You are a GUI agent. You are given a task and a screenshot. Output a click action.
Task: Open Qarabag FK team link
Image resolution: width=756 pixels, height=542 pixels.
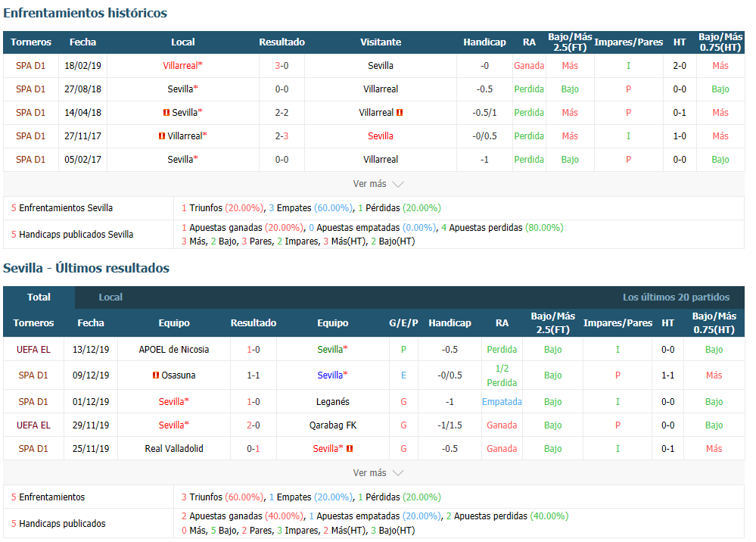click(333, 425)
